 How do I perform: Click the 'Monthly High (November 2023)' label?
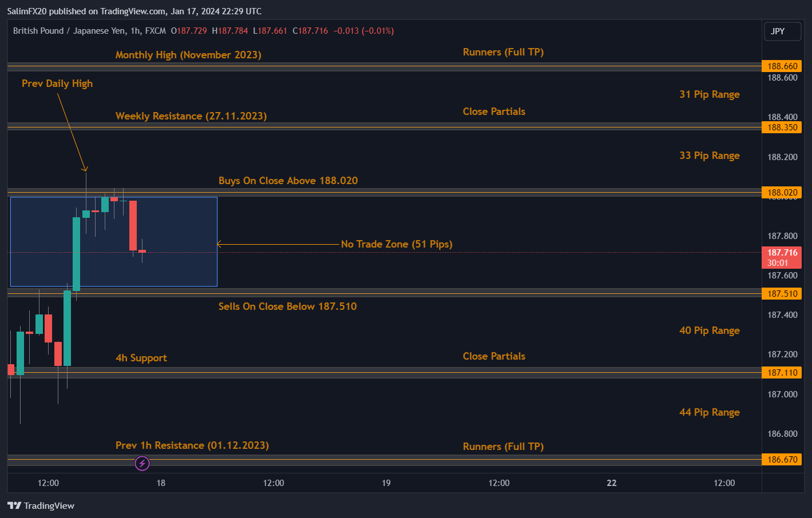(x=188, y=55)
